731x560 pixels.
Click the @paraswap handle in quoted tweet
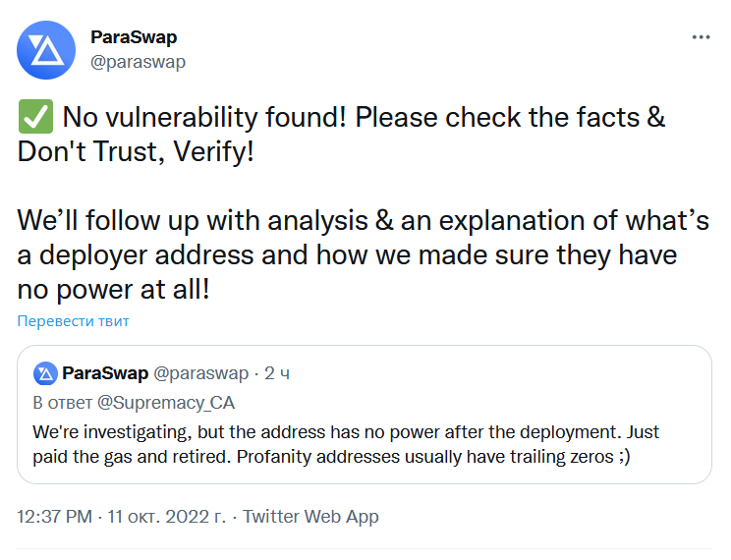(201, 373)
